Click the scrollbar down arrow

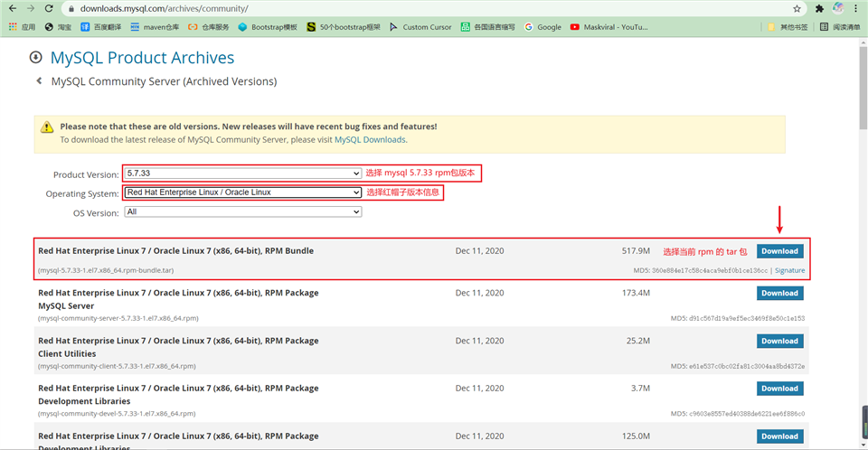[x=863, y=445]
